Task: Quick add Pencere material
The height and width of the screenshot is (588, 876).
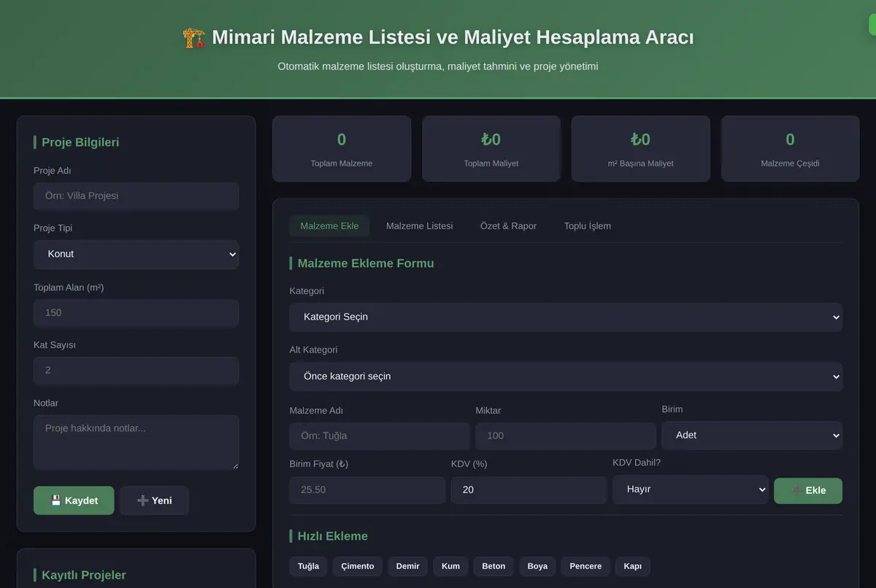Action: tap(585, 566)
